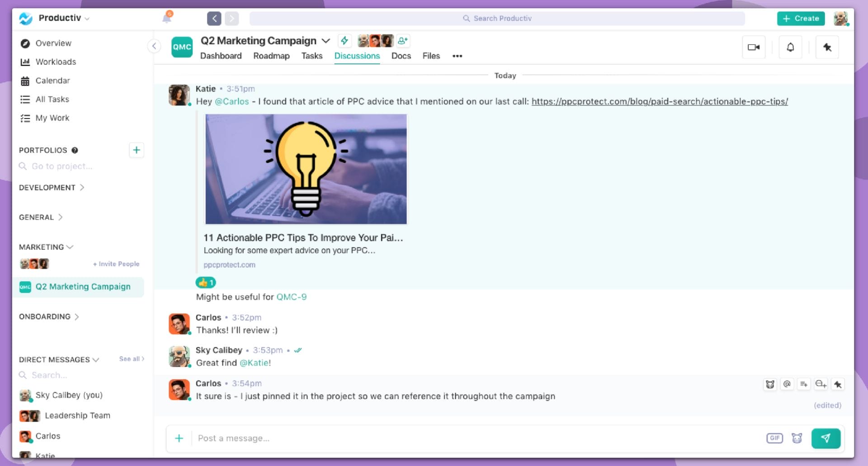The width and height of the screenshot is (868, 466).
Task: Click the Create button
Action: coord(801,19)
